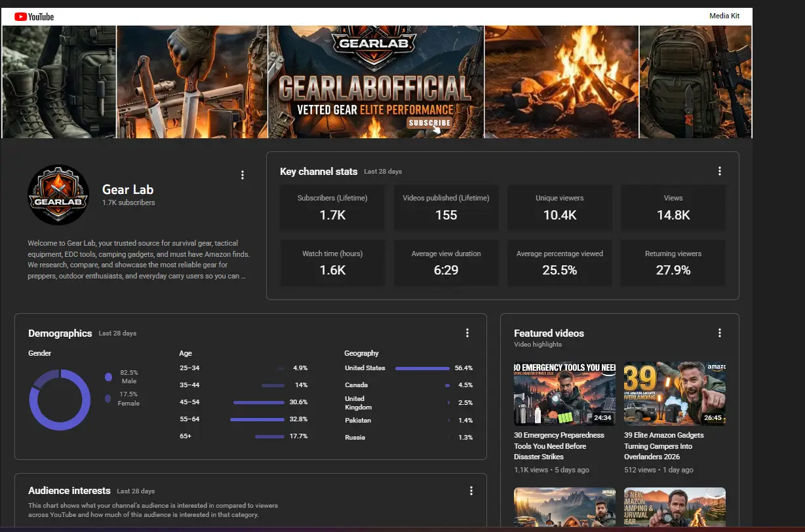The width and height of the screenshot is (805, 532).
Task: Select the Average percentage viewed tile
Action: [x=560, y=263]
